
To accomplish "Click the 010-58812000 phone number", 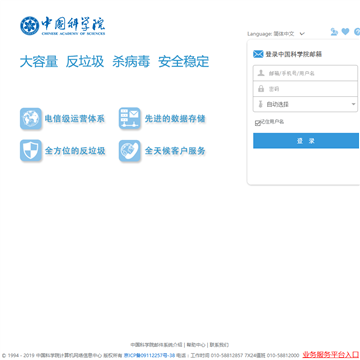I will point(283,355).
